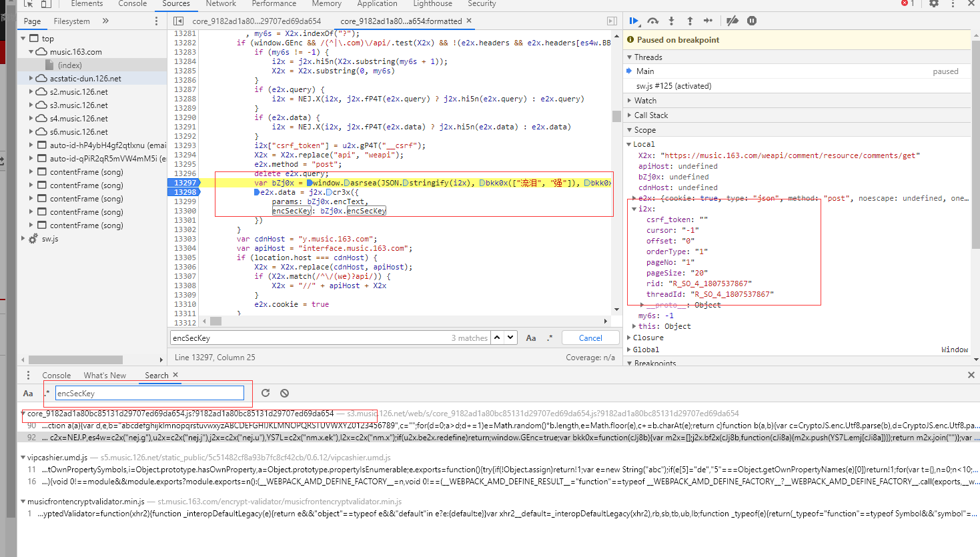The image size is (980, 557).
Task: Click the pause on exceptions icon
Action: [x=752, y=21]
